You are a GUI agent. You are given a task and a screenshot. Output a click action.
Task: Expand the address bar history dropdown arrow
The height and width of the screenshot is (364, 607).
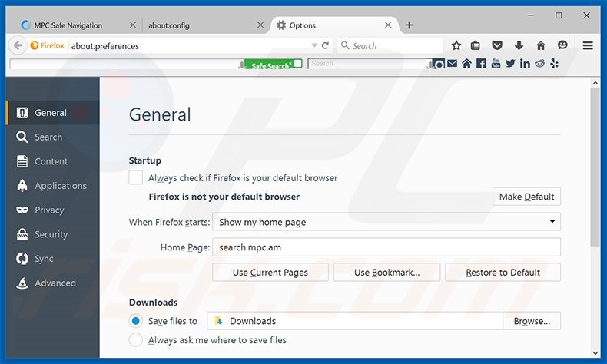click(x=314, y=45)
